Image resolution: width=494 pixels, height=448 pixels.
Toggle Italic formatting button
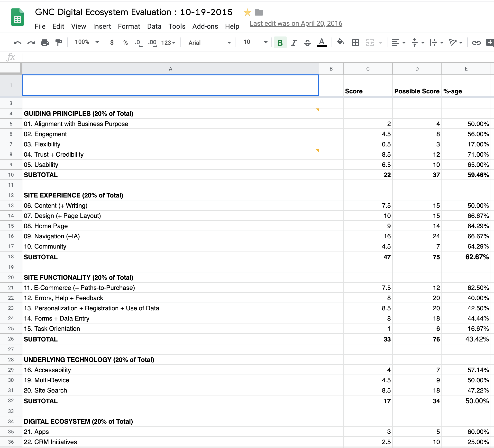coord(294,43)
